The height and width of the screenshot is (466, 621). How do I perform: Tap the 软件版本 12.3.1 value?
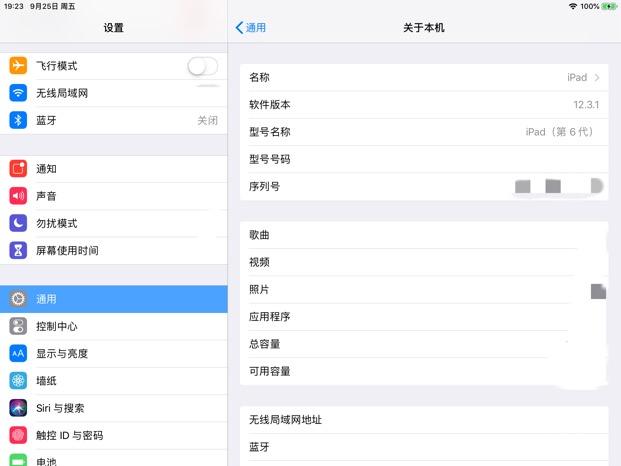586,105
